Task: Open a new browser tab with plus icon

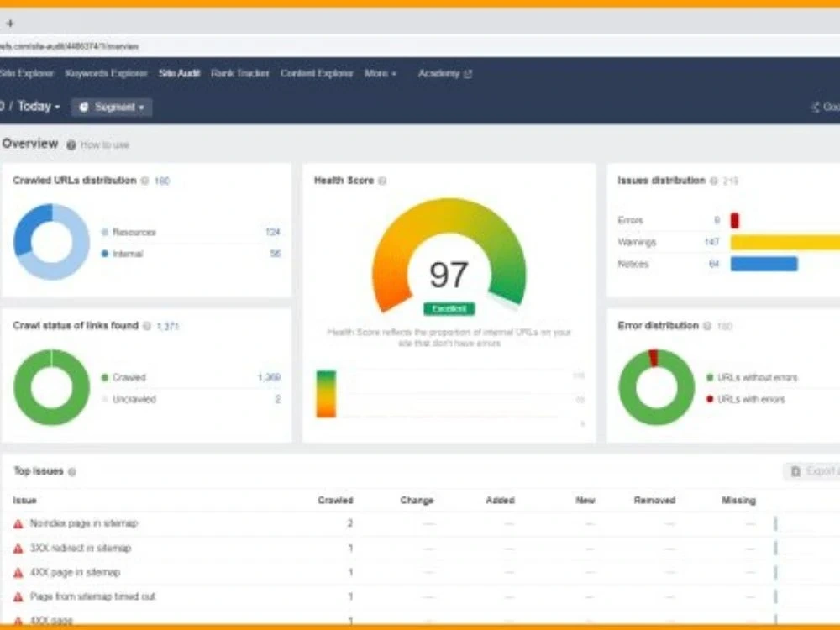Action: 9,23
